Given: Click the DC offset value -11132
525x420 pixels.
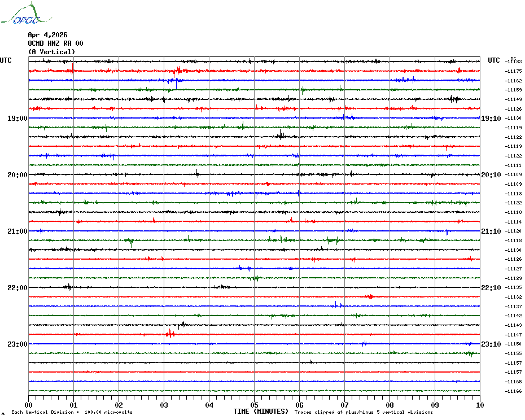Looking at the screenshot, I should (x=514, y=297).
